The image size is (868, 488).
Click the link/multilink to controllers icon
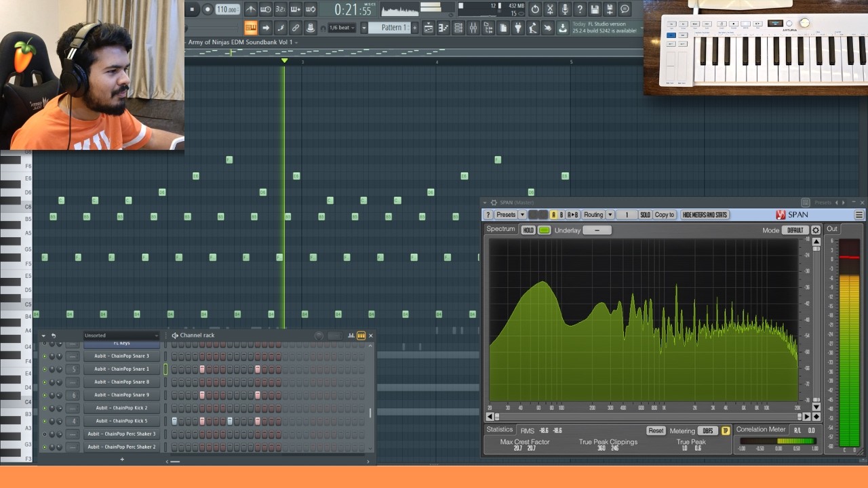pos(296,28)
